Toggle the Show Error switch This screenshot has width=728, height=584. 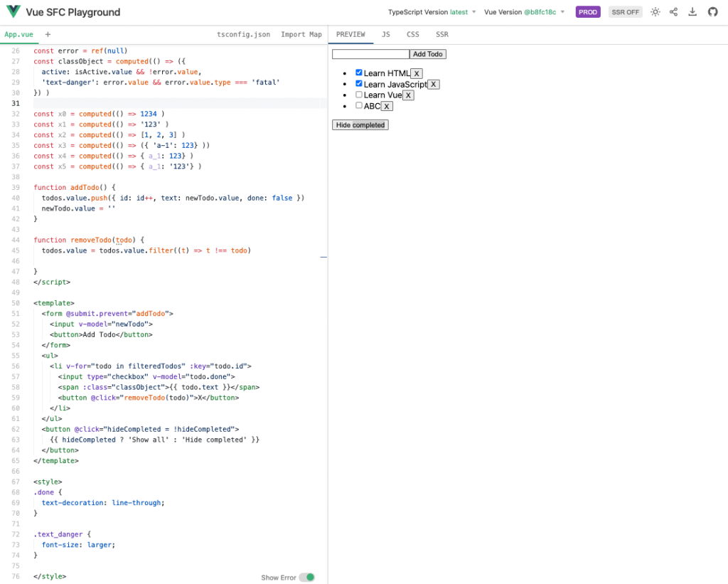(x=307, y=577)
